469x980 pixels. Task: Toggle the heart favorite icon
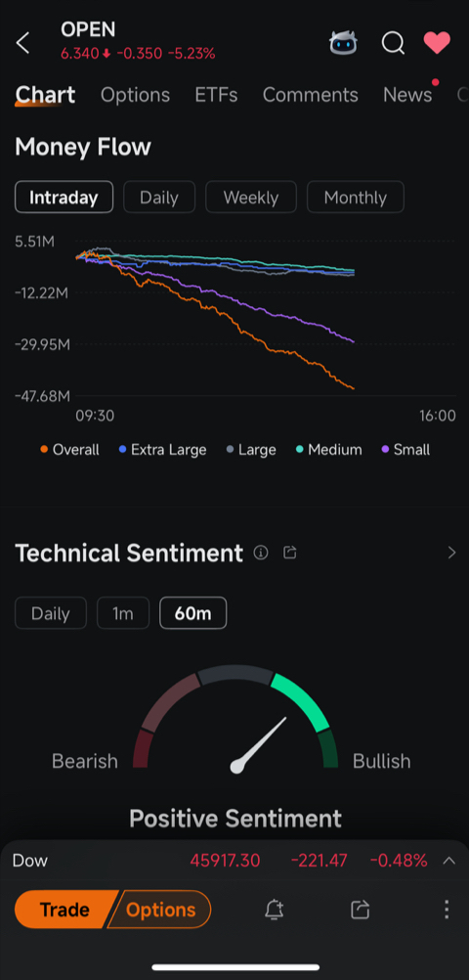(437, 42)
